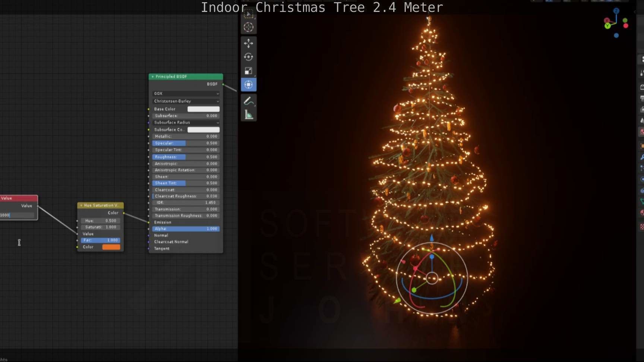Click the Value input label in Hue Saturation node
644x362 pixels.
88,234
